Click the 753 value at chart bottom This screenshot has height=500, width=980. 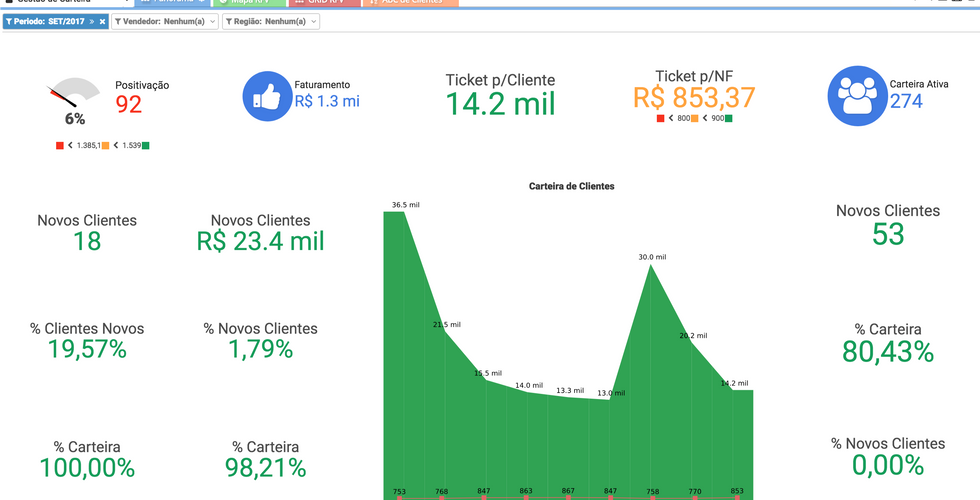pos(399,492)
